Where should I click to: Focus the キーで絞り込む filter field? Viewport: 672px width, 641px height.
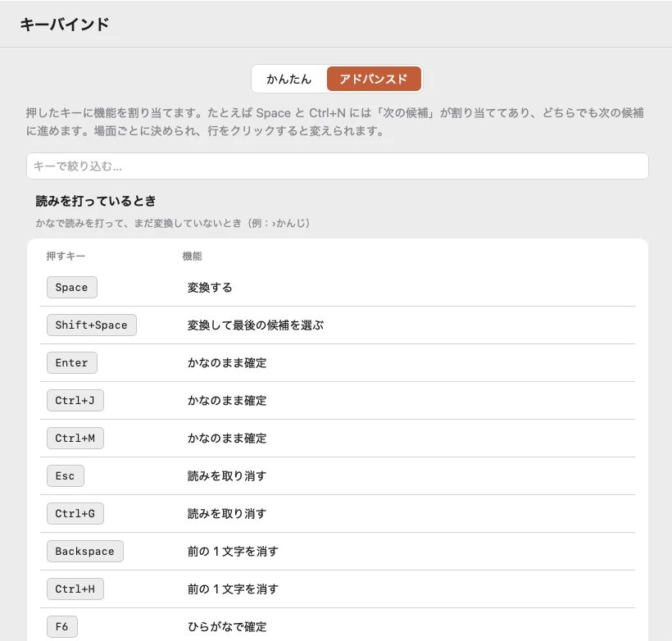pos(338,166)
